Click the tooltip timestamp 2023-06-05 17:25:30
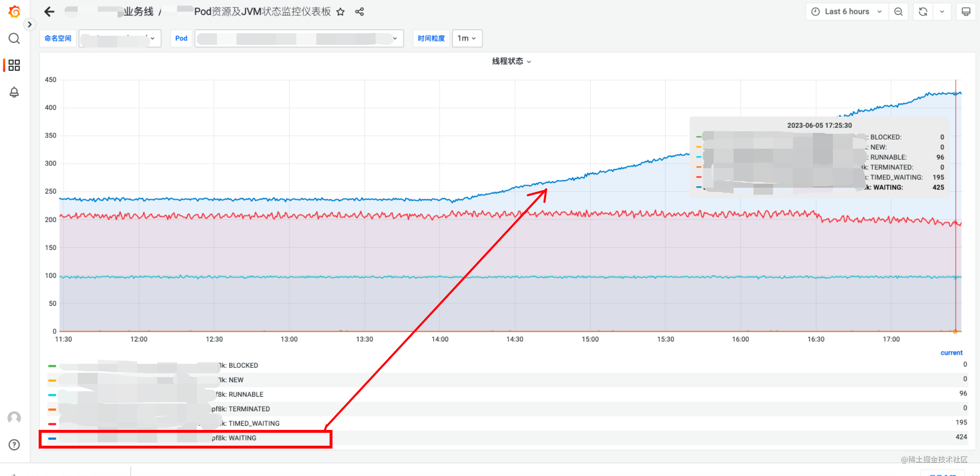This screenshot has height=476, width=980. [819, 125]
